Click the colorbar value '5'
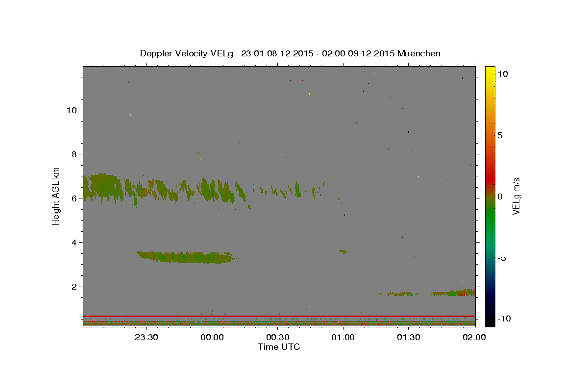588x392 pixels. 500,135
